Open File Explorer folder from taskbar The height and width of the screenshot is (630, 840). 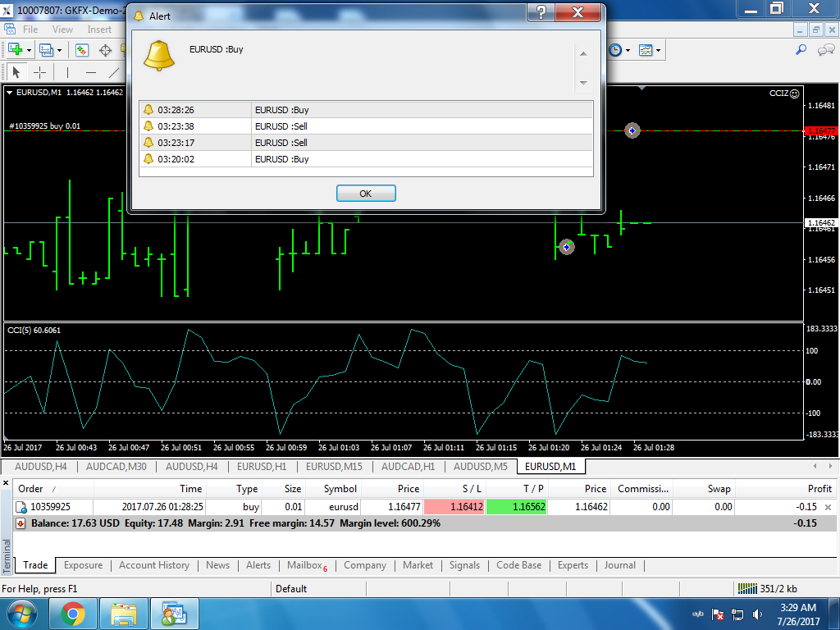point(124,614)
